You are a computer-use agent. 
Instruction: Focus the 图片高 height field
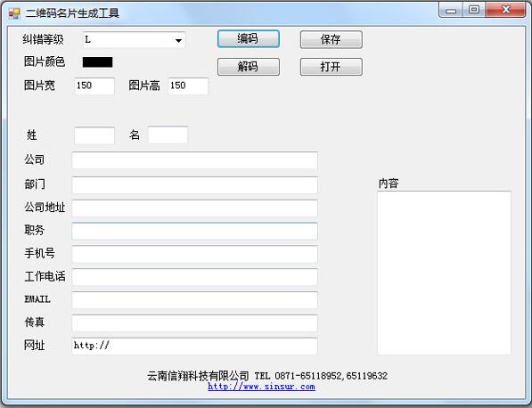pyautogui.click(x=188, y=86)
